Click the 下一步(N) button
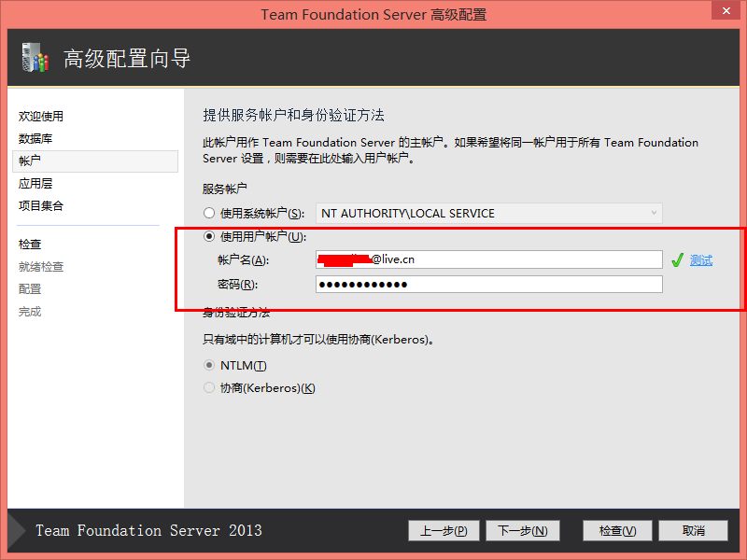Image resolution: width=747 pixels, height=560 pixels. (x=523, y=530)
